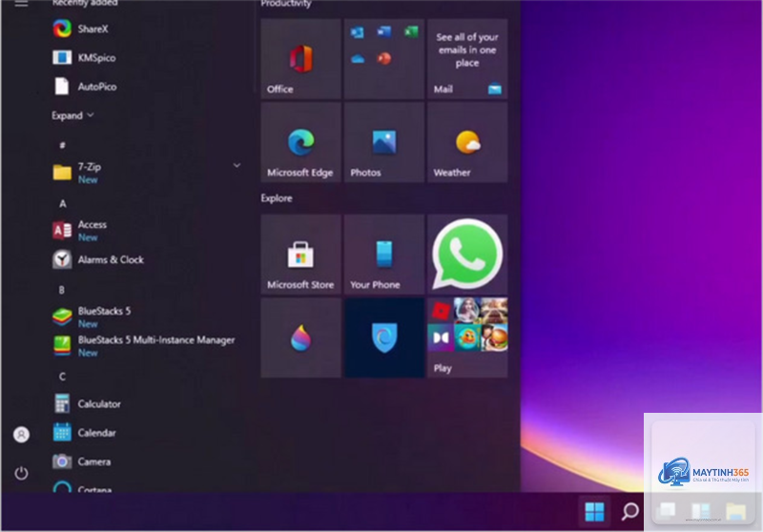Click the Windows Start button on taskbar

(594, 512)
